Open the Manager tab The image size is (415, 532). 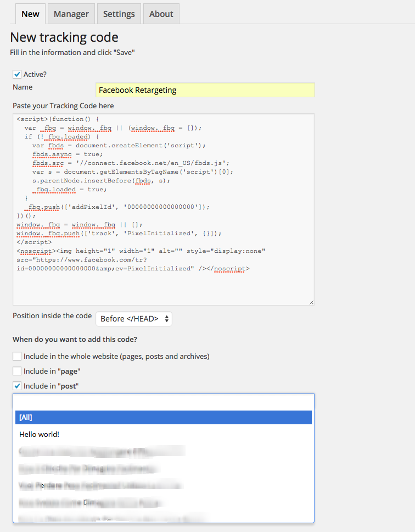click(71, 14)
